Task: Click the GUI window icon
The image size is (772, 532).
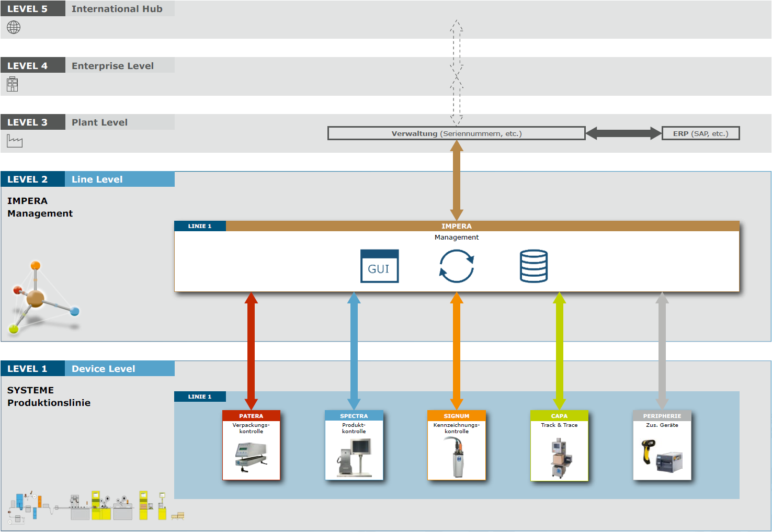Action: [x=379, y=266]
